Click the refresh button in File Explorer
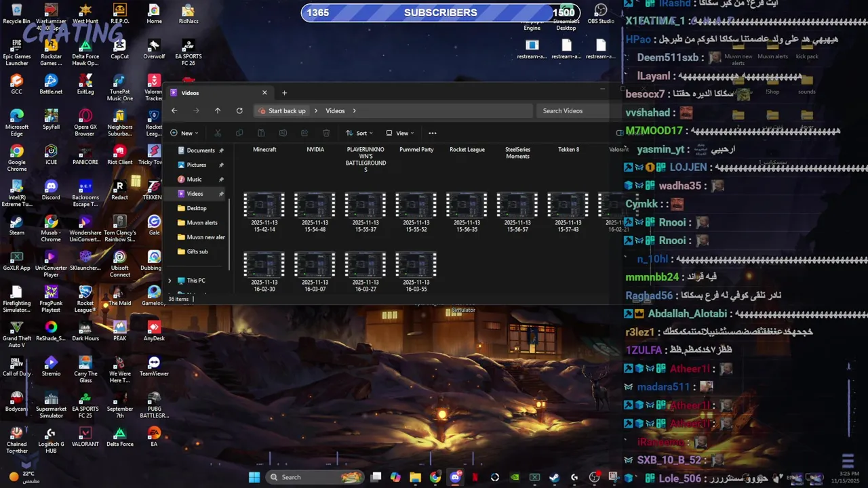The width and height of the screenshot is (868, 488). click(239, 110)
